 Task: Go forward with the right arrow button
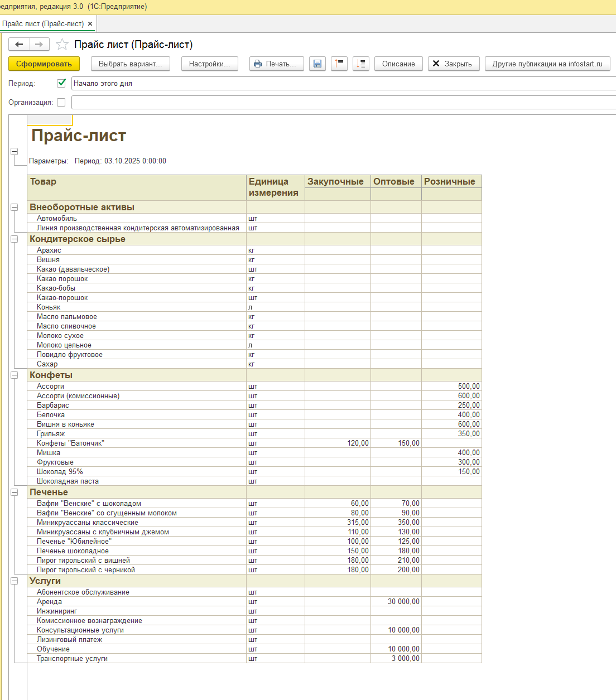click(39, 44)
